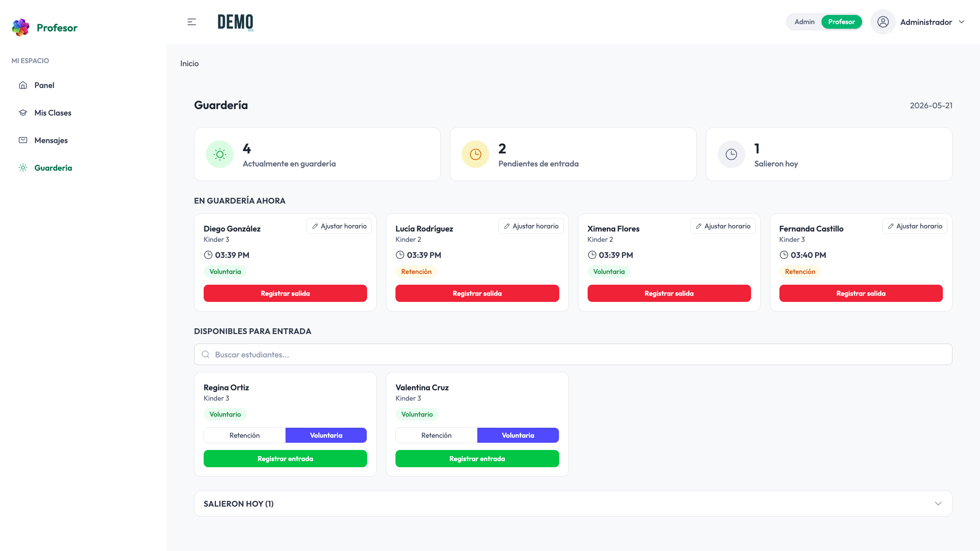Click the Retención badge on Lucía Rodríguez card
The height and width of the screenshot is (551, 980).
tap(416, 271)
